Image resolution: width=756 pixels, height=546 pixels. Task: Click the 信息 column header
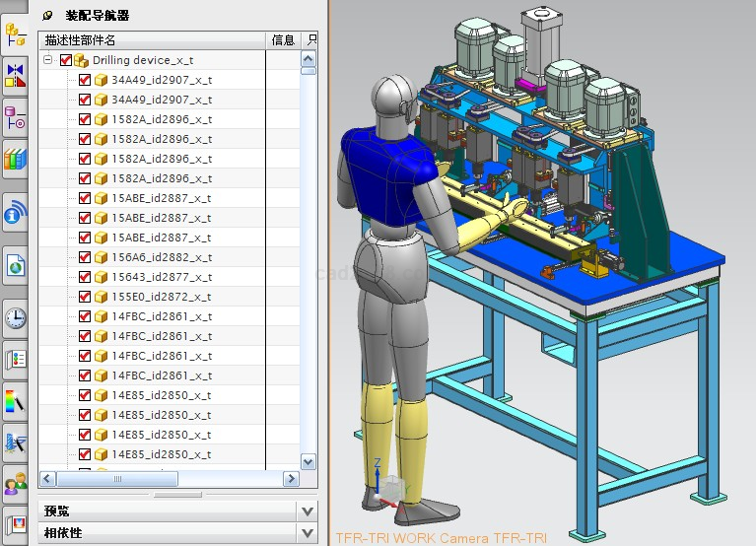click(x=282, y=40)
